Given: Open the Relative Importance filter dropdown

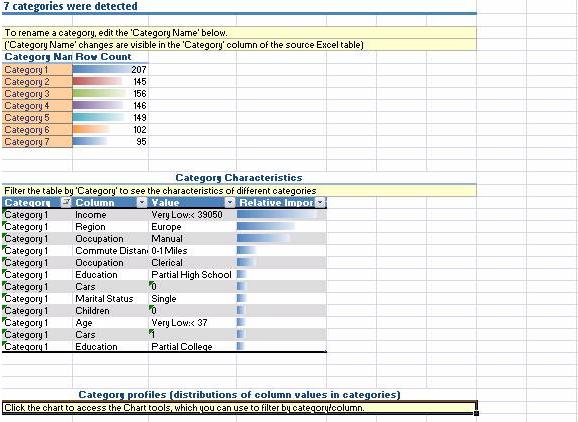Looking at the screenshot, I should pos(321,202).
